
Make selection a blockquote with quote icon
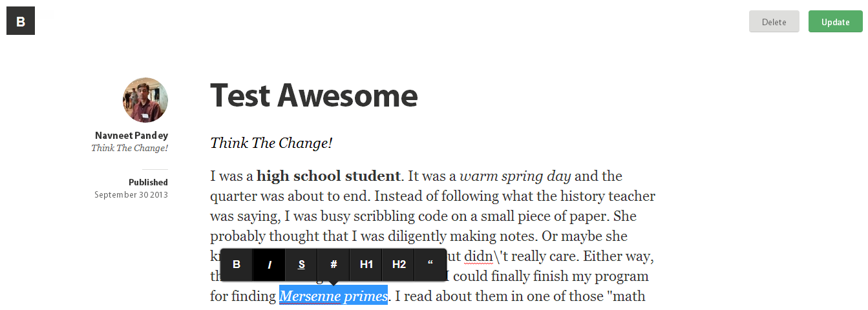[430, 265]
